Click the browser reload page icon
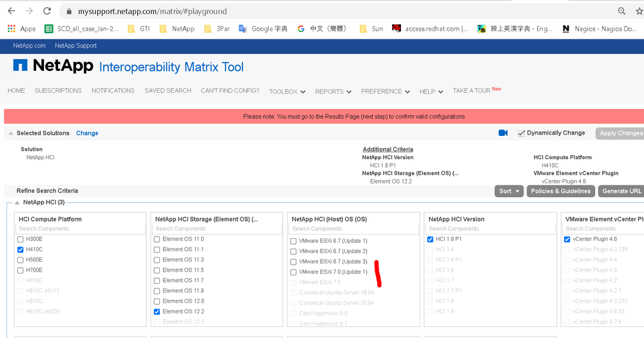Image resolution: width=644 pixels, height=338 pixels. click(47, 11)
